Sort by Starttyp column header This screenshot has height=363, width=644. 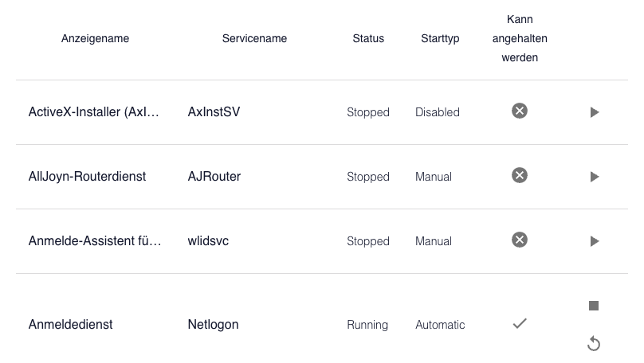pos(440,38)
